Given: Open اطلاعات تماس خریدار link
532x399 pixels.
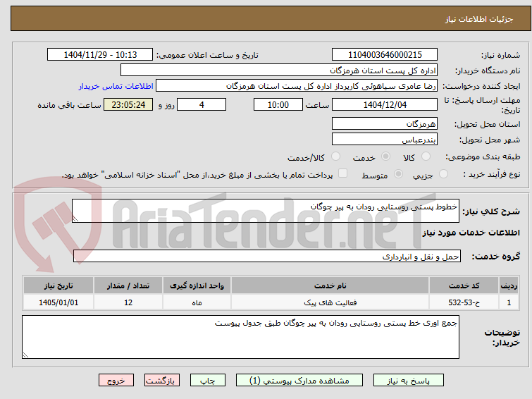Looking at the screenshot, I should click(116, 86).
